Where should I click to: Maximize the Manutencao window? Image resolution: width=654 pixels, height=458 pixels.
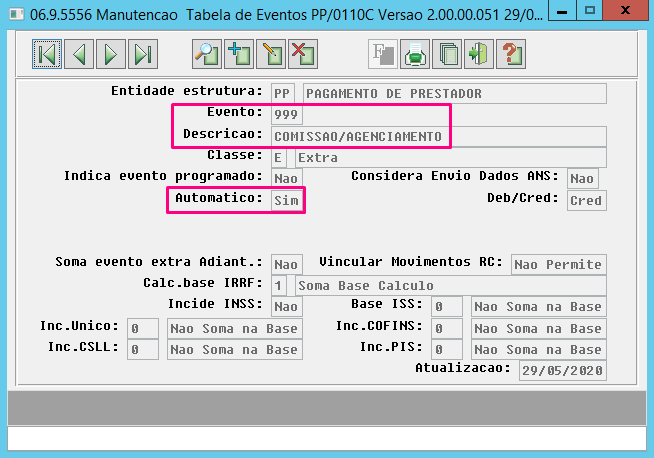pos(589,11)
